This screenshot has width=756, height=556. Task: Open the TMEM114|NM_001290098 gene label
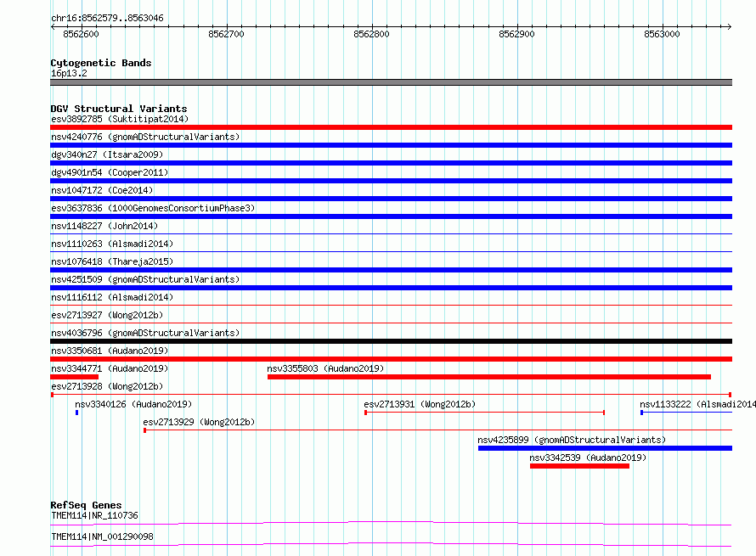102,536
